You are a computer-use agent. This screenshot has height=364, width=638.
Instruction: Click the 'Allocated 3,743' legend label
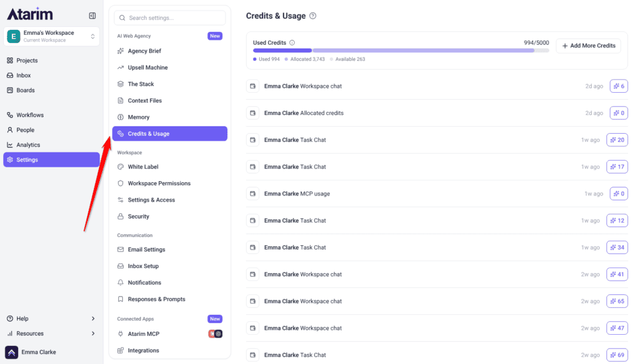point(307,59)
